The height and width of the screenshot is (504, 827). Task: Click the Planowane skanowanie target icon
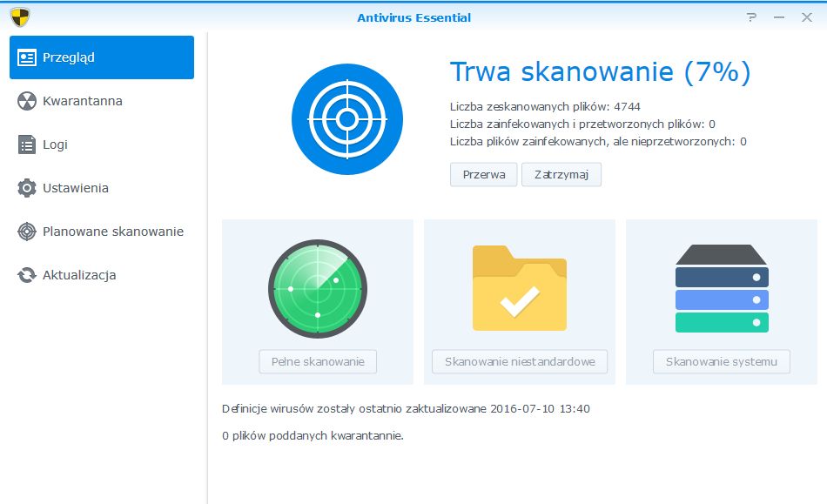click(27, 232)
